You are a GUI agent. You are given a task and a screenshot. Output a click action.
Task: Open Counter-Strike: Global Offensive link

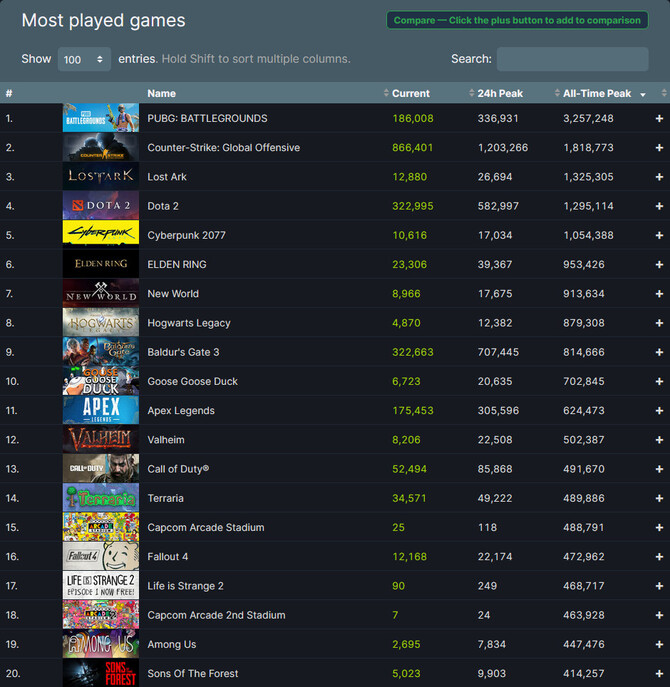pos(223,148)
